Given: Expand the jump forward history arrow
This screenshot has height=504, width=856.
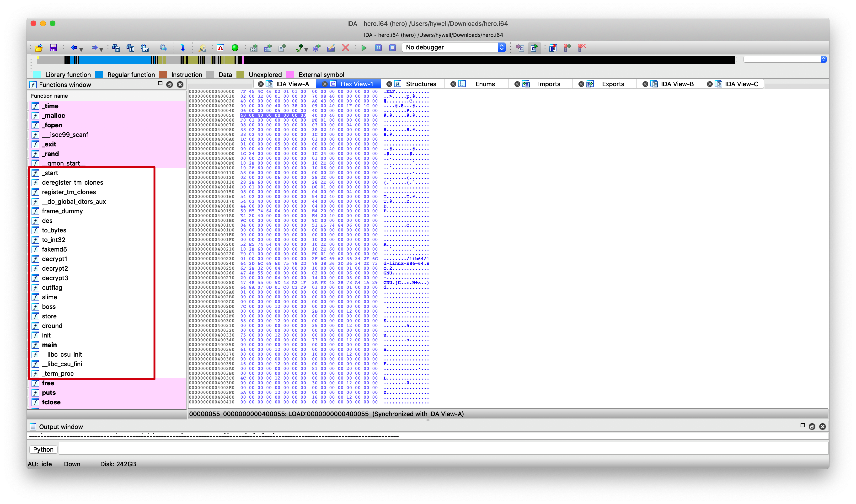Looking at the screenshot, I should 101,50.
